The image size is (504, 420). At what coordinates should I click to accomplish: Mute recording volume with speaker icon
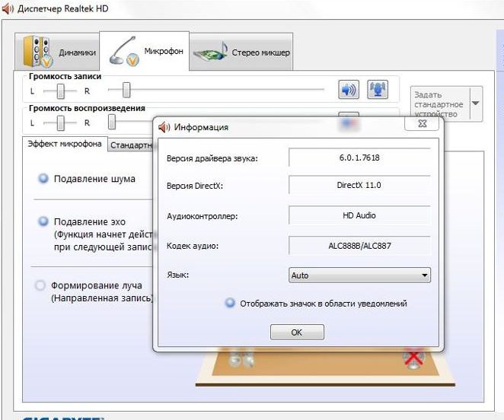tap(349, 89)
